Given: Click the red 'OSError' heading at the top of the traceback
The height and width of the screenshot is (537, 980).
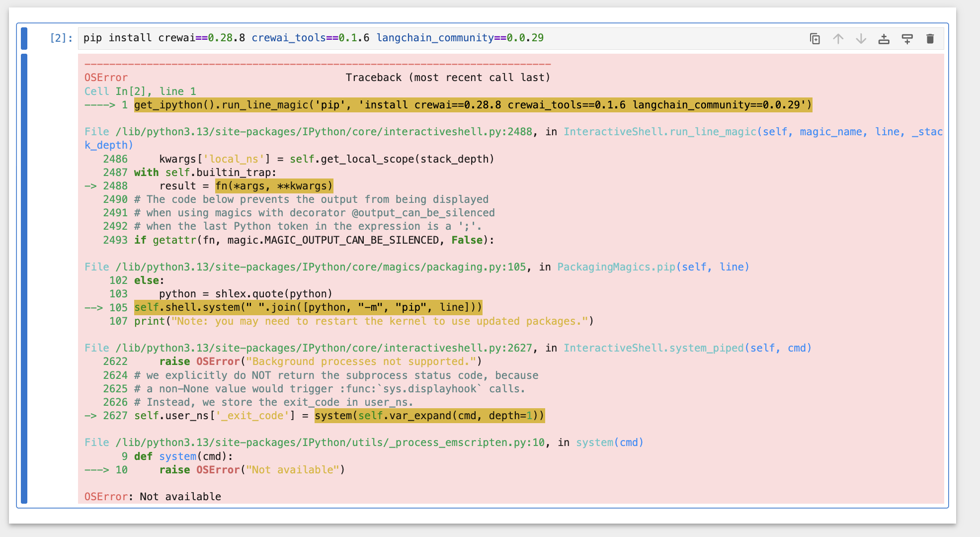Looking at the screenshot, I should click(106, 78).
